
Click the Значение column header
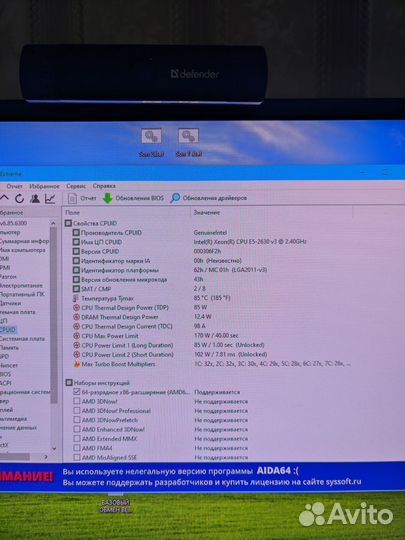click(x=206, y=213)
